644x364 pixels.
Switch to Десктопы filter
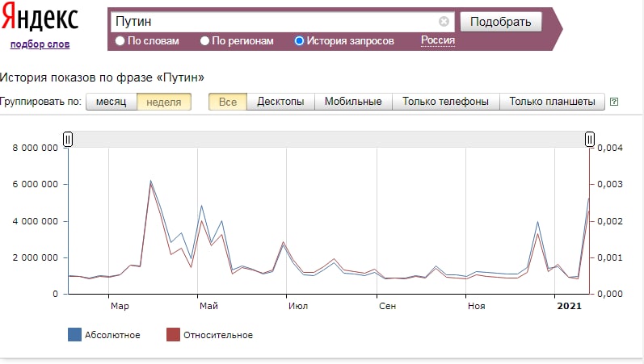280,102
